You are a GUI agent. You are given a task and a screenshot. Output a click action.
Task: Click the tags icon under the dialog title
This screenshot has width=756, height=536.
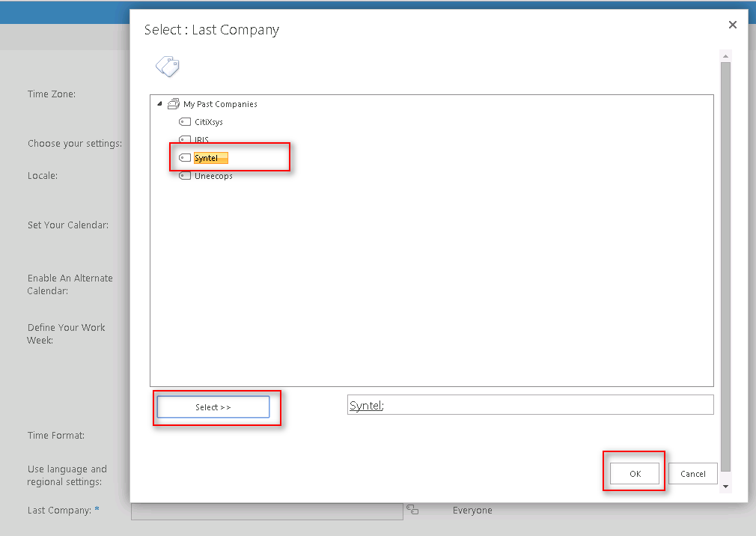coord(168,66)
